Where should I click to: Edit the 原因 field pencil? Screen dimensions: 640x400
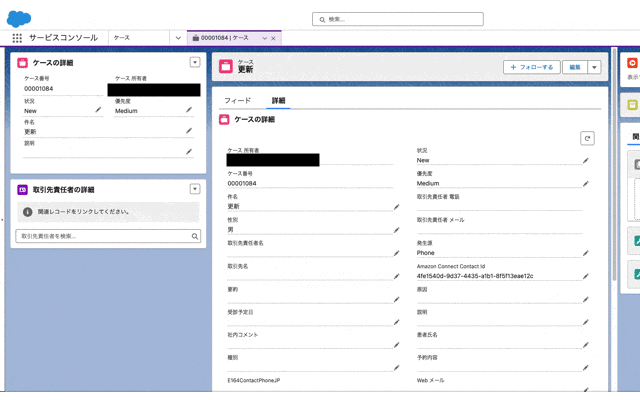click(586, 300)
